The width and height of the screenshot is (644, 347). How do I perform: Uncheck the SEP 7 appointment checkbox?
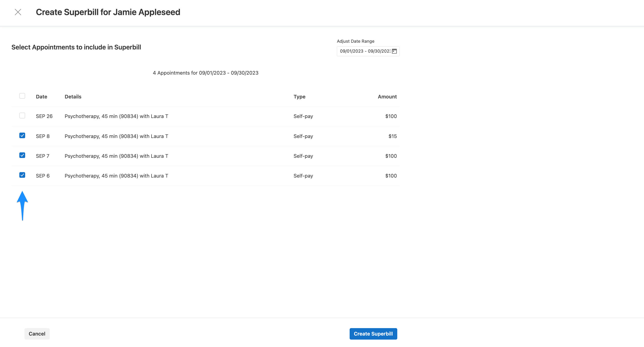[22, 156]
